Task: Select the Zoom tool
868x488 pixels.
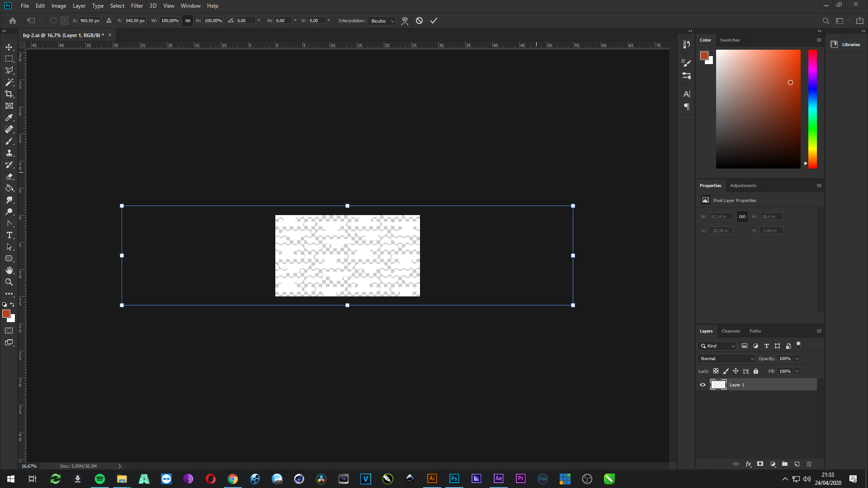Action: tap(9, 282)
